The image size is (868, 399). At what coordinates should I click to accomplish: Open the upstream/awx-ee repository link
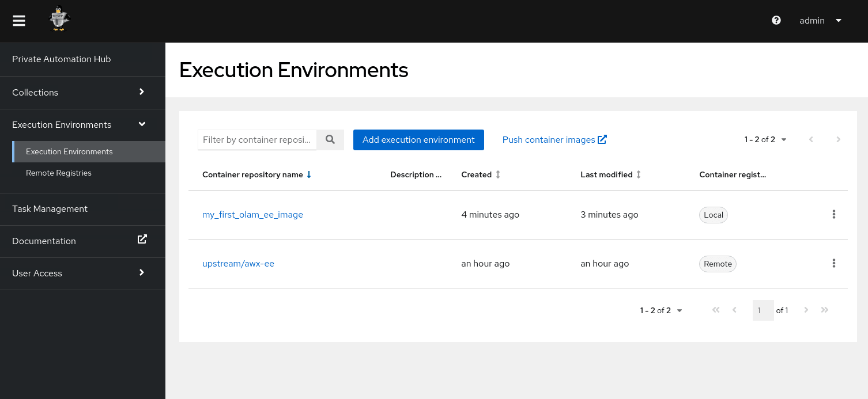point(238,264)
